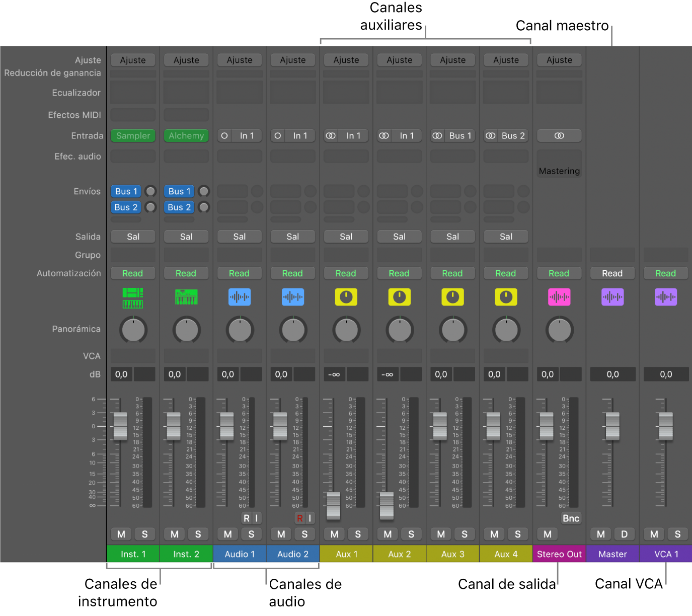Click the Master purple waveform icon
Viewport: 692px width, 616px height.
pos(612,297)
